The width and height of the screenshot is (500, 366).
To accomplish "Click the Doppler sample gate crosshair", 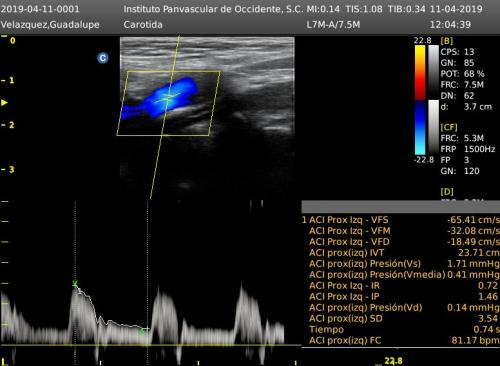I will coord(169,97).
